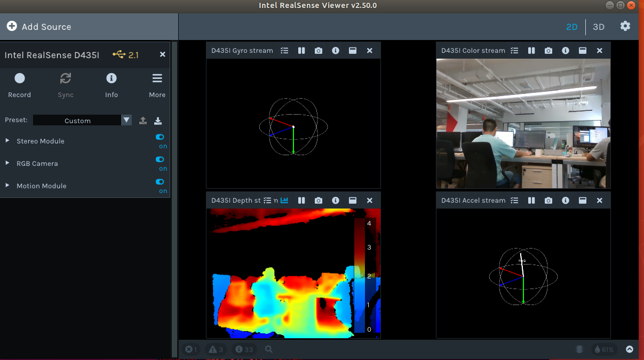
Task: Take a snapshot of Color stream
Action: point(548,51)
